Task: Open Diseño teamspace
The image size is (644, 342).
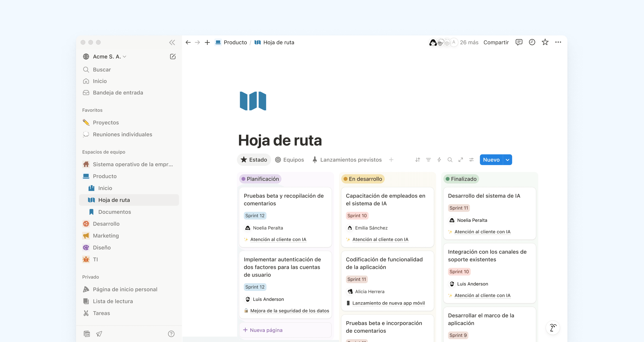Action: click(129, 248)
